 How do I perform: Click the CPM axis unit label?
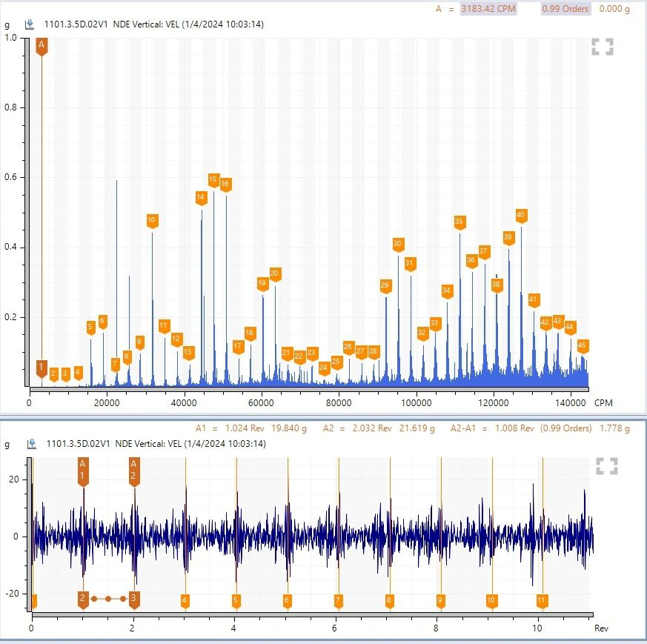point(603,402)
